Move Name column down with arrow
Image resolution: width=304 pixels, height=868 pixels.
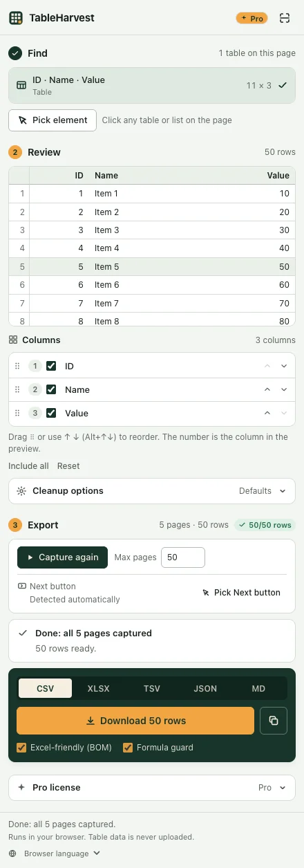pyautogui.click(x=284, y=390)
